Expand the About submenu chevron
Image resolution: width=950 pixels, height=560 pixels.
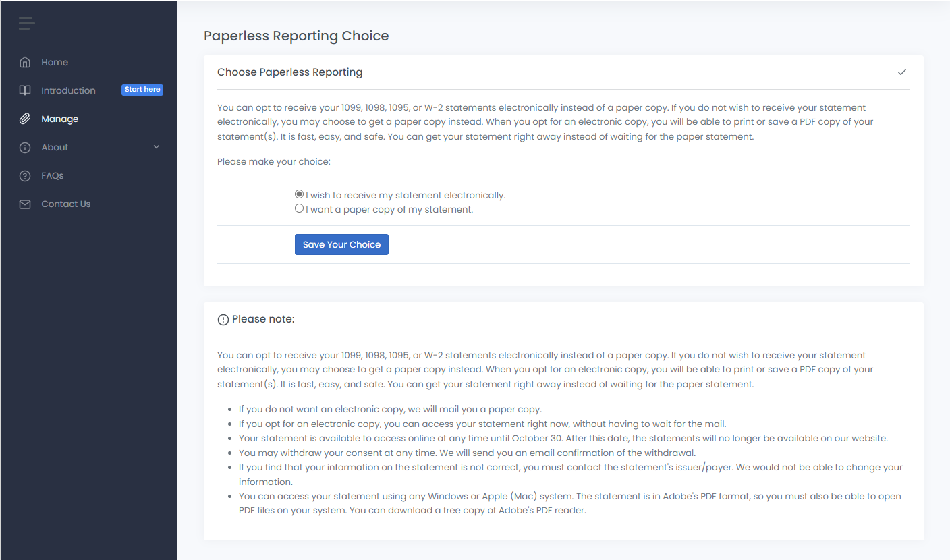point(157,147)
